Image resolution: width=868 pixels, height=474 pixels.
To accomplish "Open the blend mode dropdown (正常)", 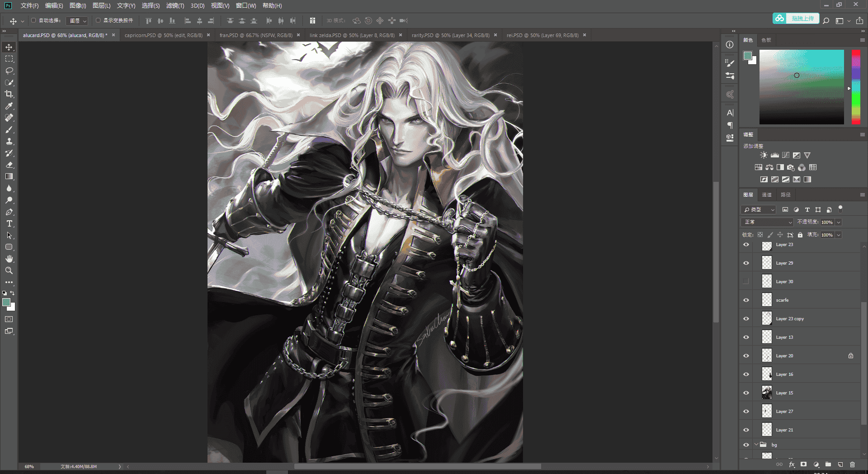I will tap(767, 222).
